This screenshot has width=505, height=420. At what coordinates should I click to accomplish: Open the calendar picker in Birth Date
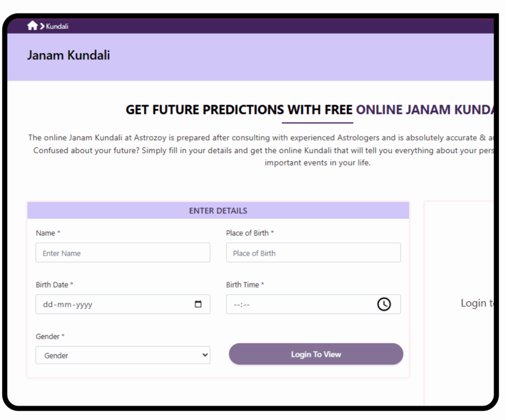[x=198, y=304]
